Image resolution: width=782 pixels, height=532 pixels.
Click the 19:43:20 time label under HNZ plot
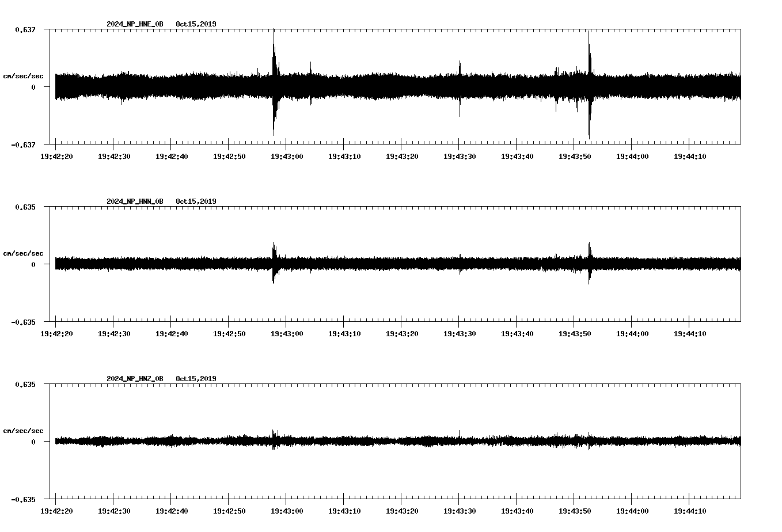pos(402,511)
